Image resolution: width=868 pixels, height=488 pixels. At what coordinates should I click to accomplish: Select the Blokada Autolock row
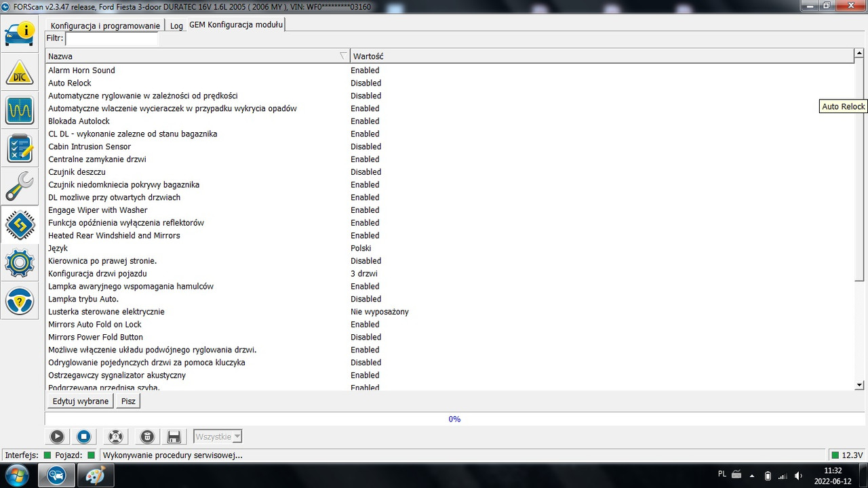click(x=450, y=121)
